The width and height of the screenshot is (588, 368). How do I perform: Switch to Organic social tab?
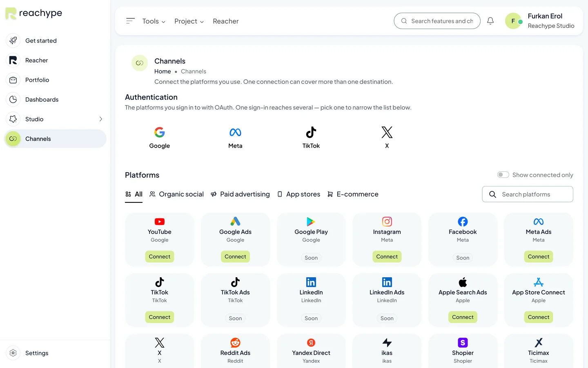pyautogui.click(x=176, y=194)
